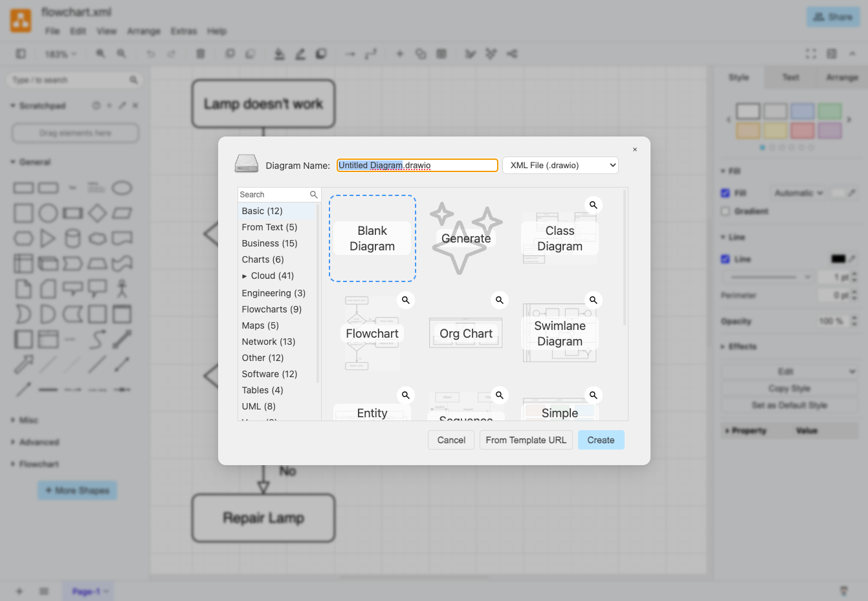The image size is (868, 601).
Task: Click the Undo toolbar icon
Action: pyautogui.click(x=151, y=54)
